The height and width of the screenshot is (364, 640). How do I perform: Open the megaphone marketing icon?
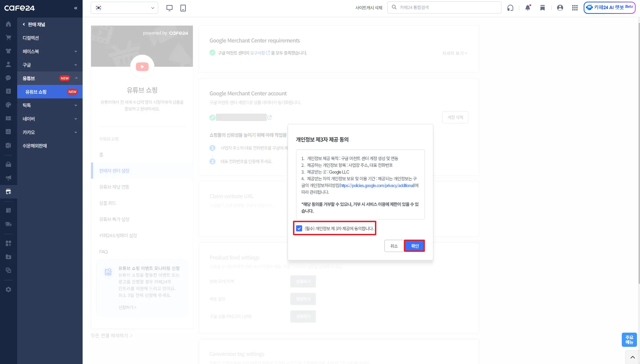click(8, 178)
